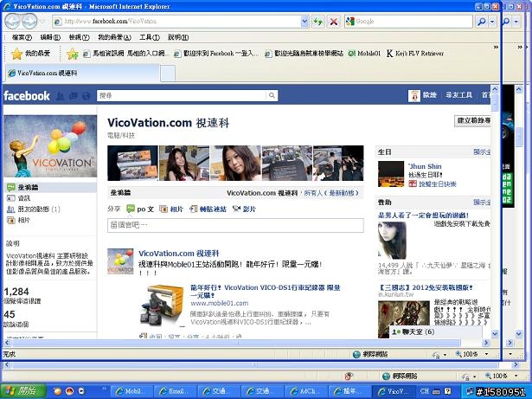Click the 所有人（最新動態）filter link
532x399 pixels.
point(331,193)
